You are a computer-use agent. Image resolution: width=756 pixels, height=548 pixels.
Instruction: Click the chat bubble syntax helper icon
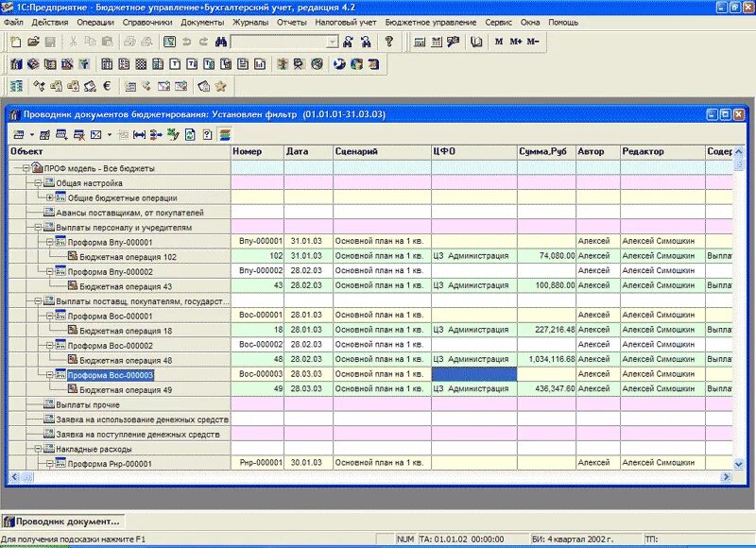454,42
